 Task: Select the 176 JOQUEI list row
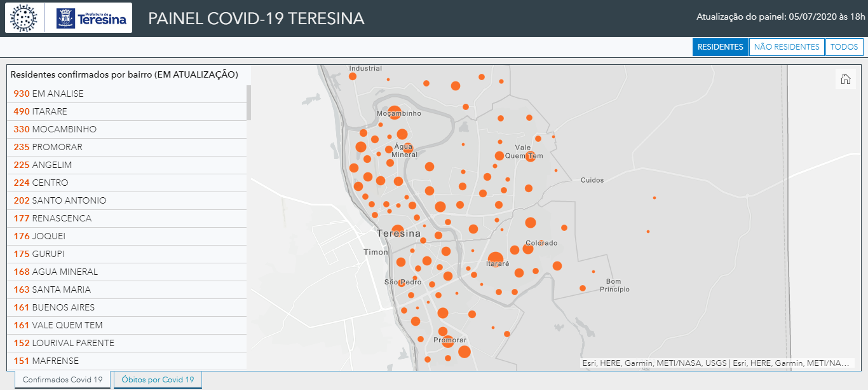pyautogui.click(x=126, y=236)
